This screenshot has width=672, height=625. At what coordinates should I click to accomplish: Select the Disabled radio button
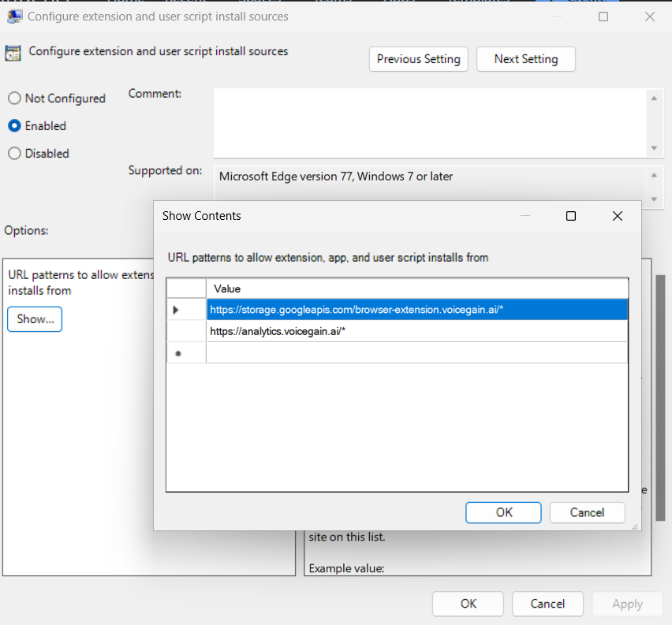(x=13, y=153)
